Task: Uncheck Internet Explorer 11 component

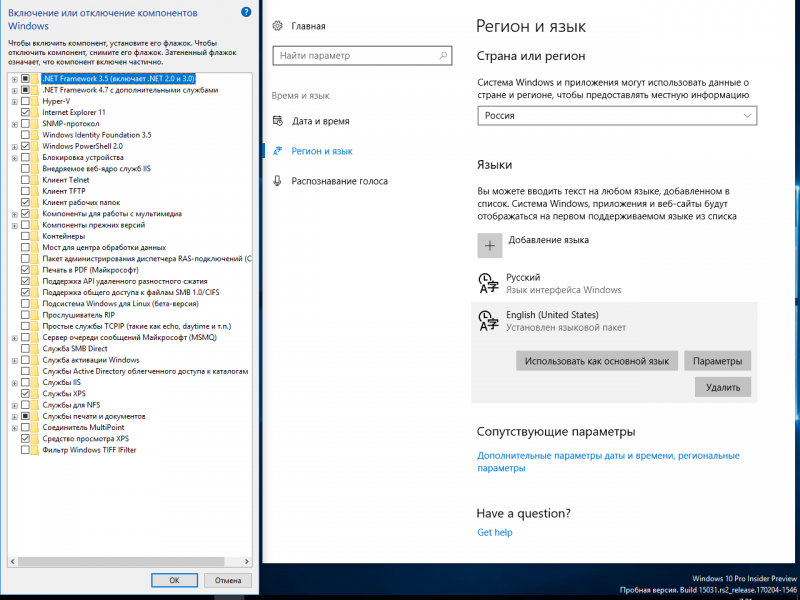Action: [x=25, y=112]
